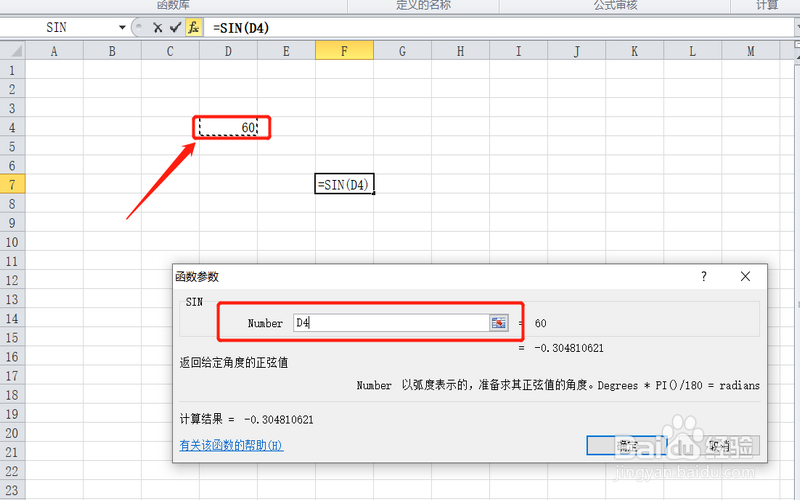The width and height of the screenshot is (800, 500).
Task: Confirm formula with checkmark icon
Action: 176,28
